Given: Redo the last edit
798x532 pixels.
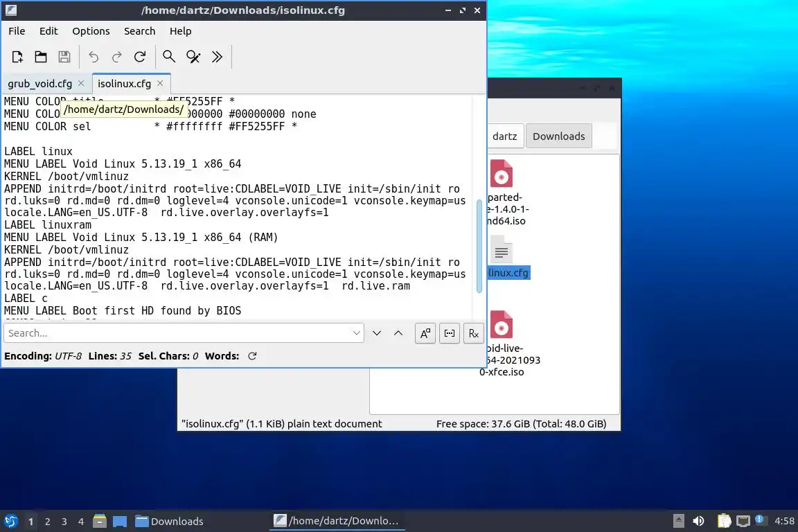Looking at the screenshot, I should point(116,57).
